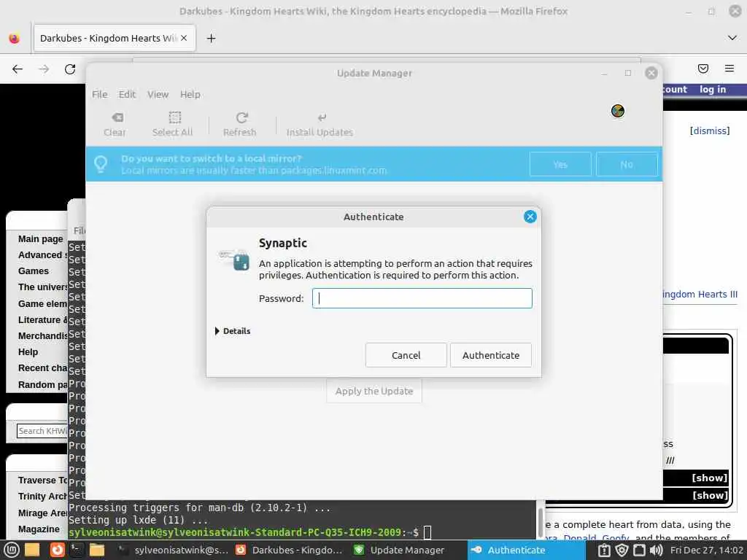The image size is (747, 560).
Task: Click the Authenticate button in dialog
Action: point(491,355)
